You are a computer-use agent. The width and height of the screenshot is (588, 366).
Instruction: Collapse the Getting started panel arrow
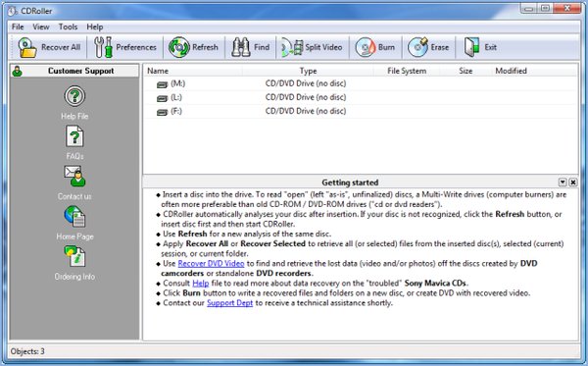point(563,183)
